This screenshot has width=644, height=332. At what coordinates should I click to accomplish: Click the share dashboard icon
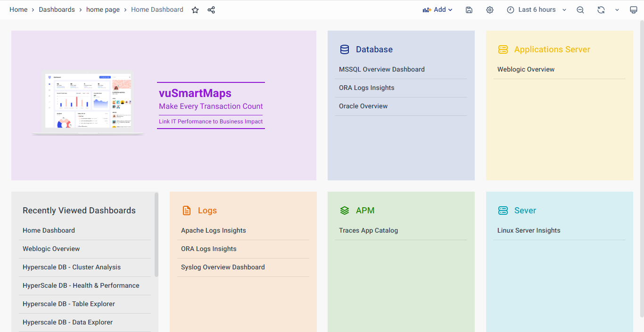[x=211, y=10]
